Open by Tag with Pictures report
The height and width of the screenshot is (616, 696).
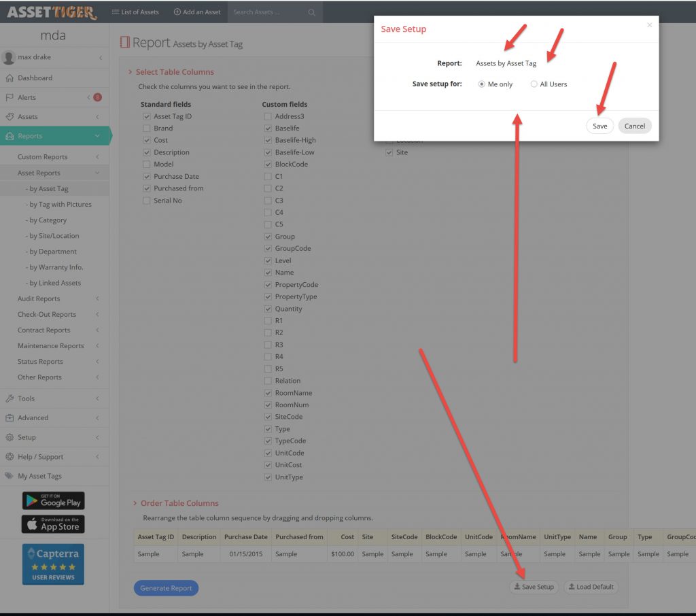[x=59, y=205]
